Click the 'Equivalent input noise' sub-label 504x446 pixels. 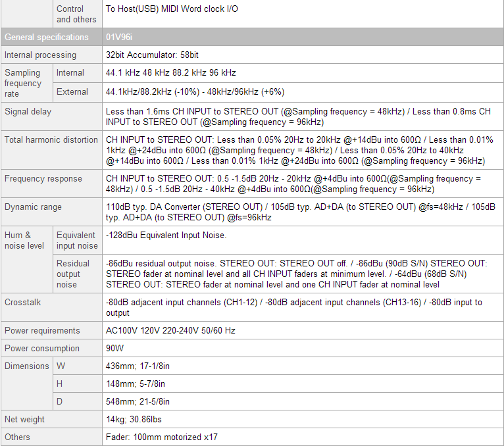77,240
